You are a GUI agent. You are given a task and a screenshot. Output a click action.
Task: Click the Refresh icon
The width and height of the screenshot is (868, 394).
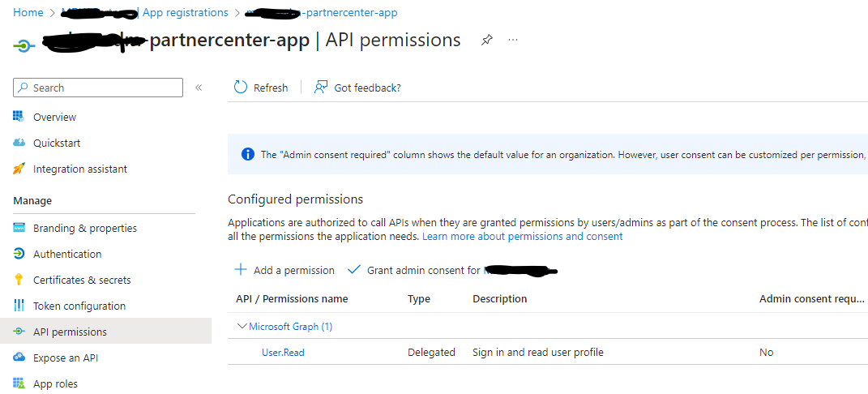(x=241, y=88)
